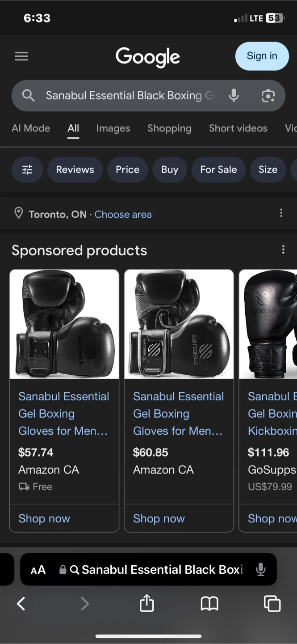Tap Shop now on the $57.74 Amazon listing
The width and height of the screenshot is (297, 644).
click(x=44, y=518)
